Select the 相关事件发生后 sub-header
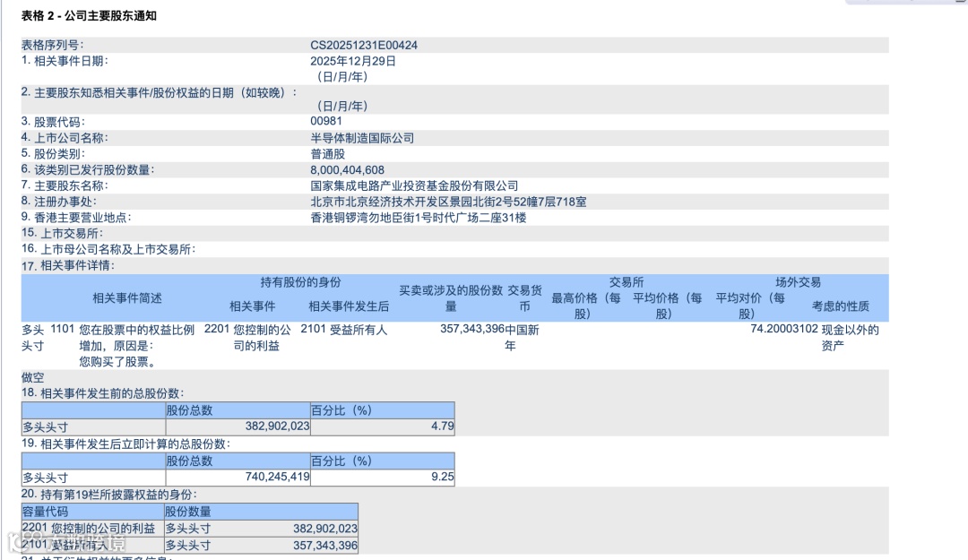This screenshot has width=968, height=560. pyautogui.click(x=349, y=306)
